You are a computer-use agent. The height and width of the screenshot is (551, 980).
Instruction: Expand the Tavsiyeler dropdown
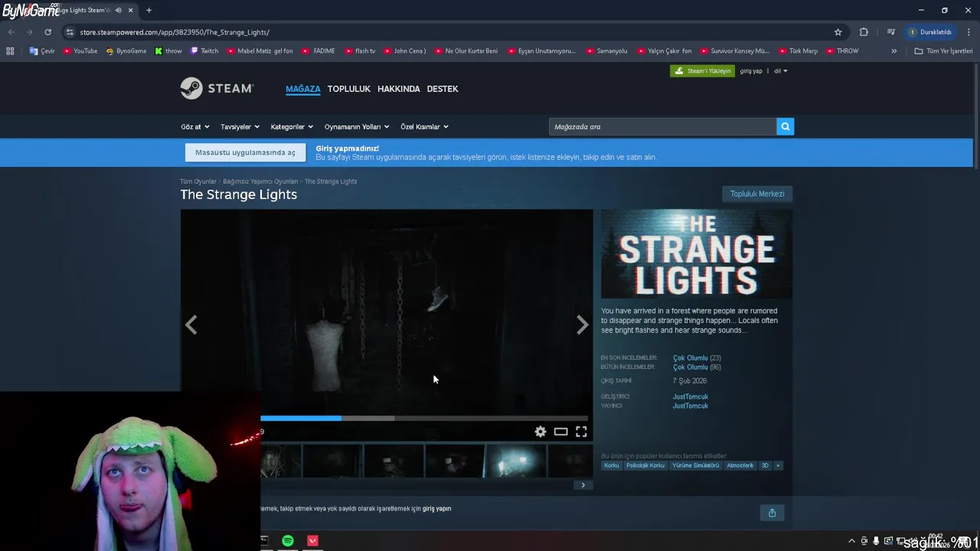click(x=240, y=127)
